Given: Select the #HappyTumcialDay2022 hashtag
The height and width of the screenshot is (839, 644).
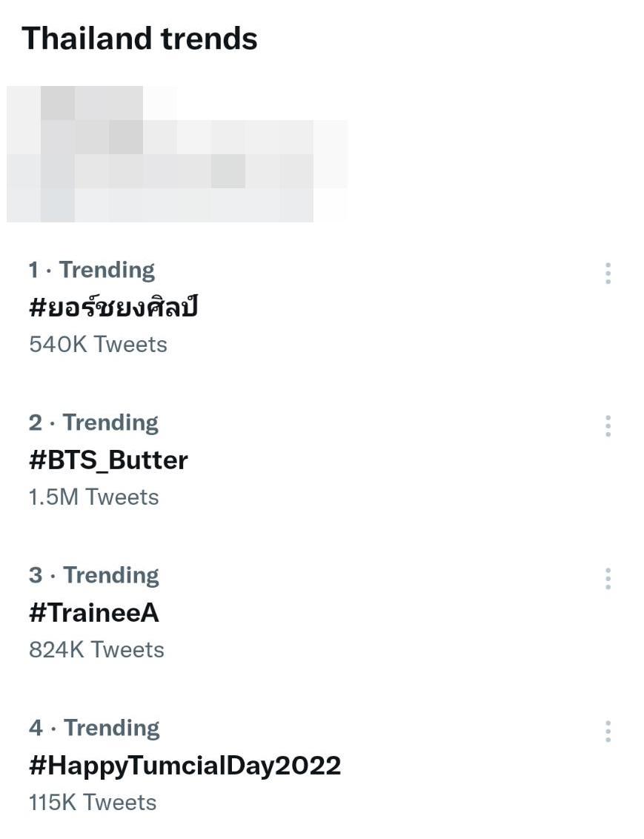Looking at the screenshot, I should (x=185, y=766).
